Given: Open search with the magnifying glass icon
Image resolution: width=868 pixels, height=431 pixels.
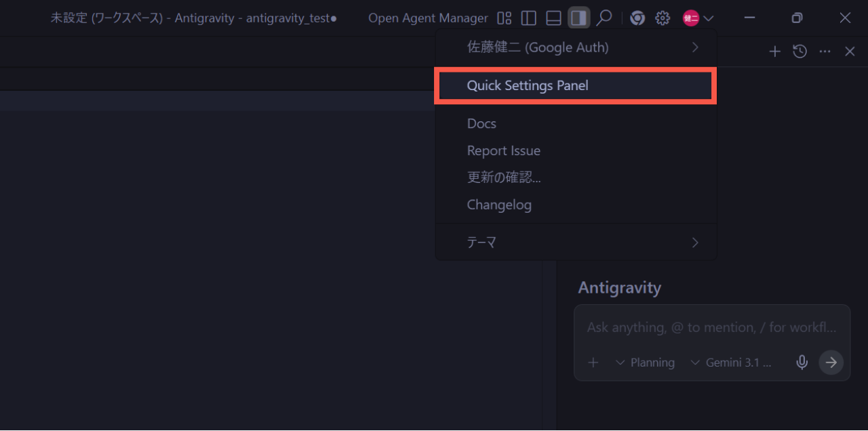Looking at the screenshot, I should point(604,18).
